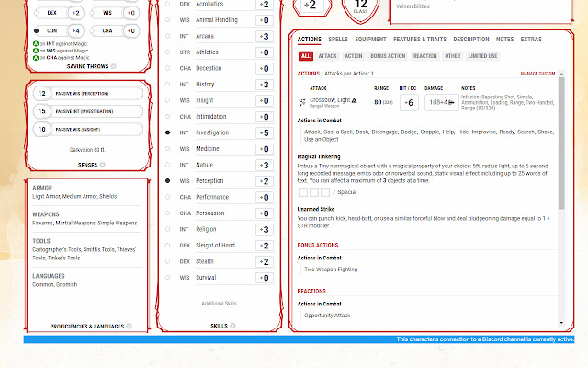Viewport: 588px width, 368px height.
Task: Open Passive Insight 10 senses row
Action: pyautogui.click(x=88, y=130)
